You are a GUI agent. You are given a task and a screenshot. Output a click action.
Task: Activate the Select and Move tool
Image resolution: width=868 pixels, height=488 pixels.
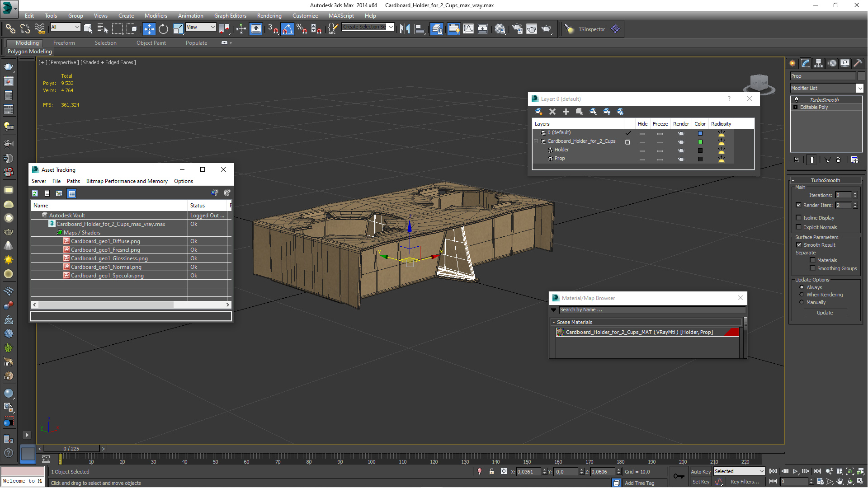coord(149,29)
